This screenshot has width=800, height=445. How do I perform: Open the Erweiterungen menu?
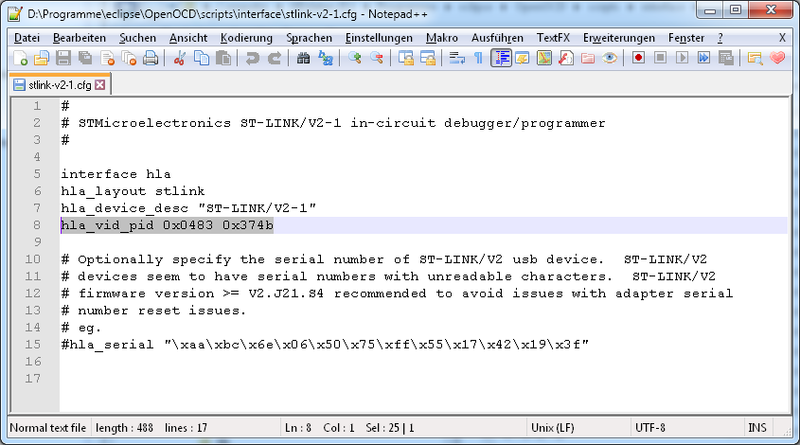(619, 38)
